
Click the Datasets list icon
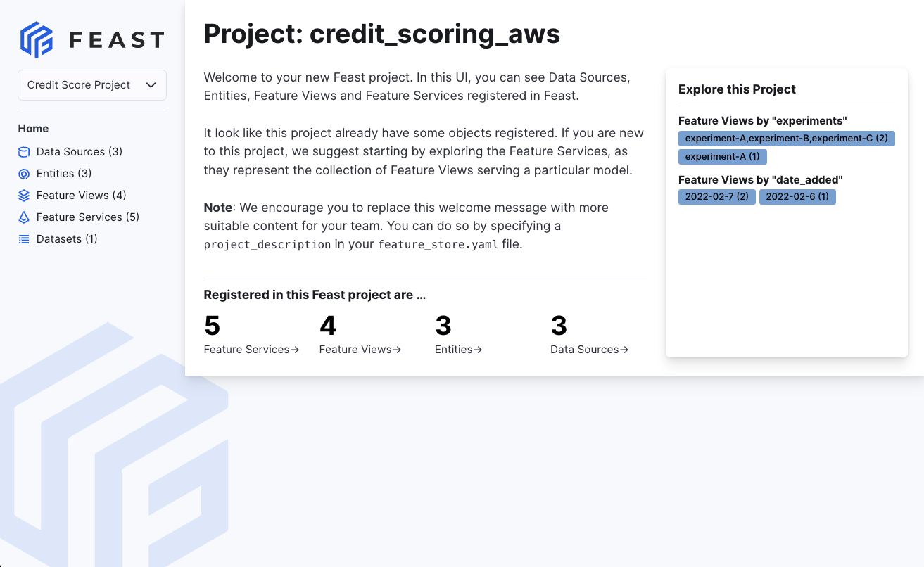24,238
